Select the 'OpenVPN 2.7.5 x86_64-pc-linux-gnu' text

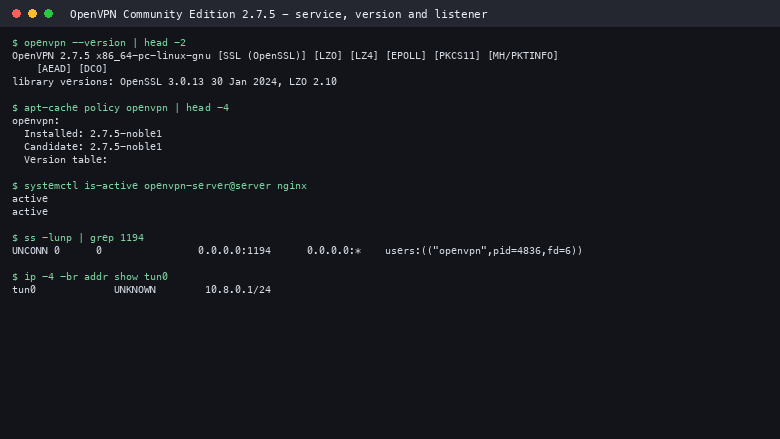111,56
